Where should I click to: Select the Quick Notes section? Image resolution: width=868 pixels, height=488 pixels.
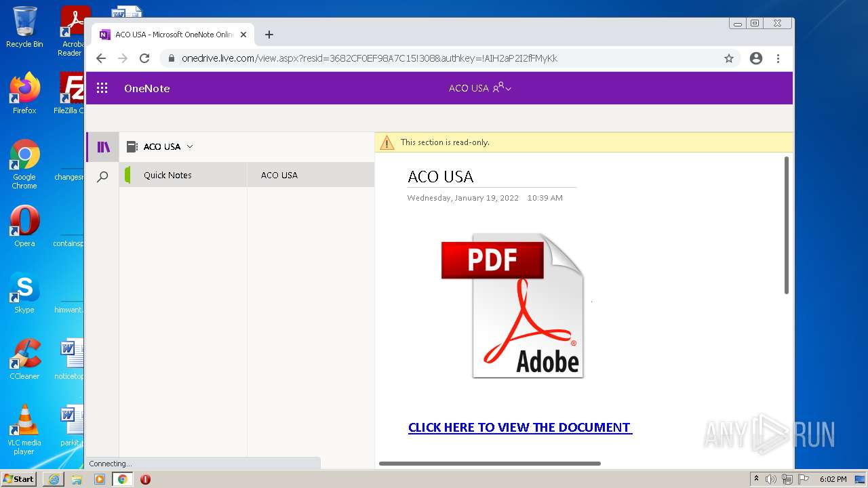182,175
